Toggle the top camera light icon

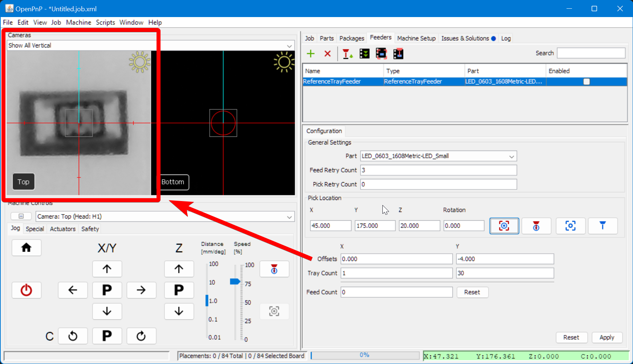(x=139, y=62)
